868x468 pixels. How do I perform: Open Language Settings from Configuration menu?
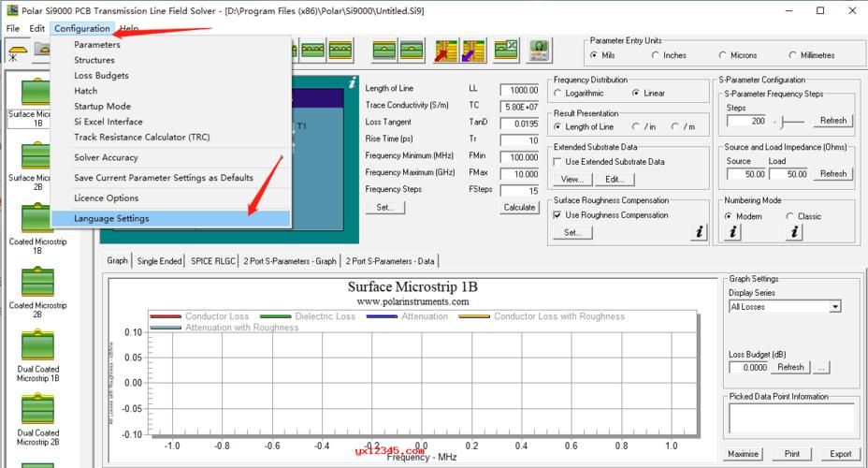(x=111, y=218)
